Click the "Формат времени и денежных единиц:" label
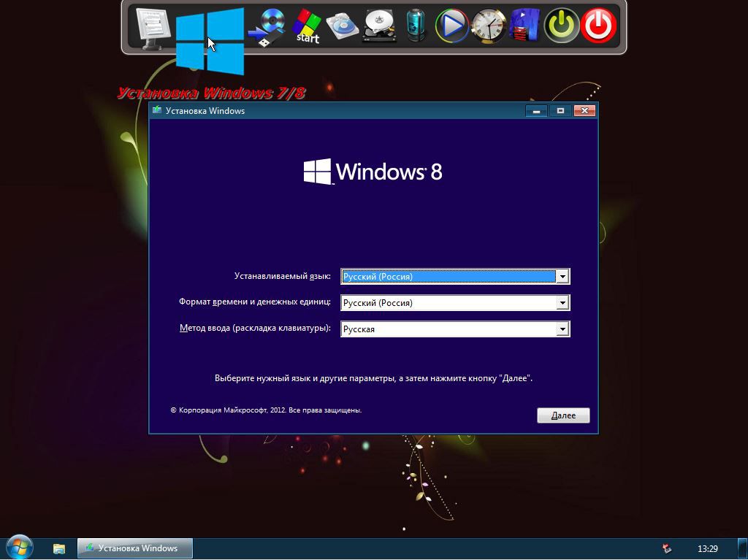748x560 pixels. tap(255, 302)
